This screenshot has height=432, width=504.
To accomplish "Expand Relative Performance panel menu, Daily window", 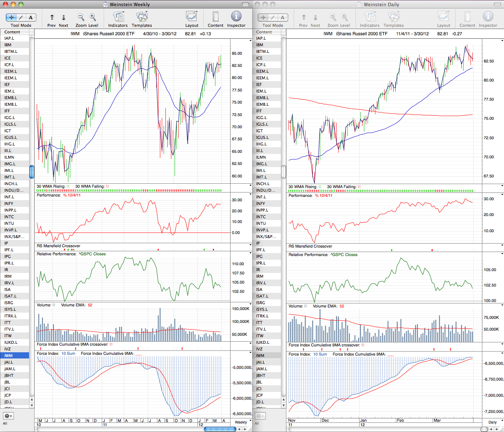I will click(502, 253).
